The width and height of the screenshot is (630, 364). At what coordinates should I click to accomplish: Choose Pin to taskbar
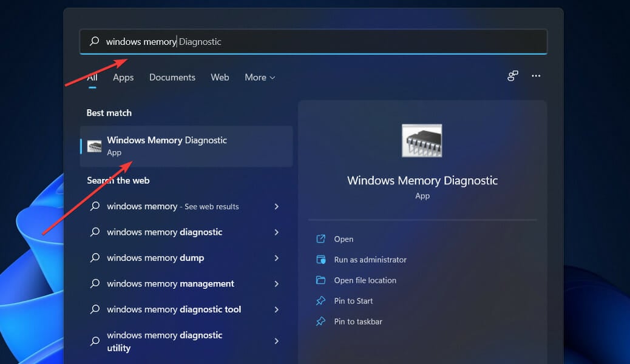pyautogui.click(x=358, y=322)
